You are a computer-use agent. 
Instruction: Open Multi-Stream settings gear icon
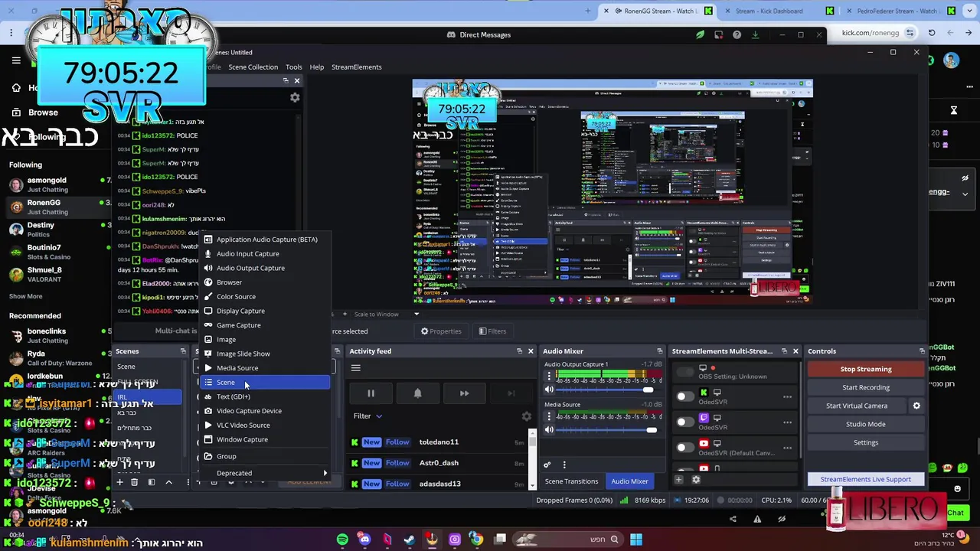click(x=696, y=480)
